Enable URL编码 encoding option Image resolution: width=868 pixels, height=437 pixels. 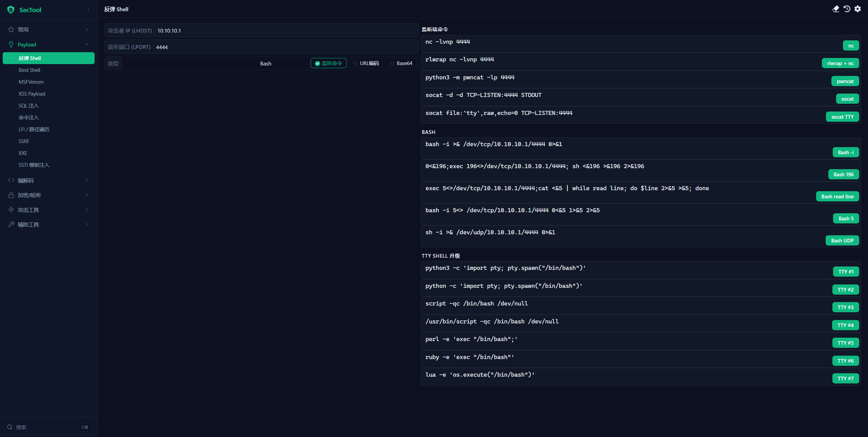pos(366,63)
